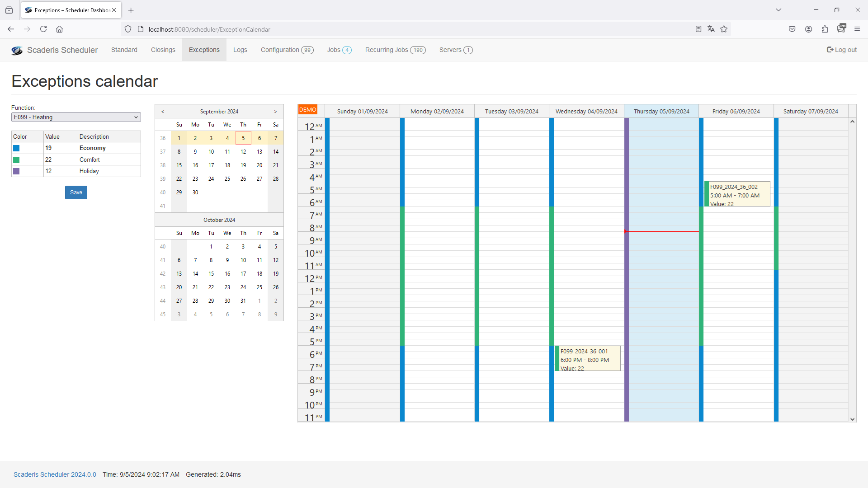Select the purple Holiday color swatch
Viewport: 868px width, 488px height.
point(16,171)
